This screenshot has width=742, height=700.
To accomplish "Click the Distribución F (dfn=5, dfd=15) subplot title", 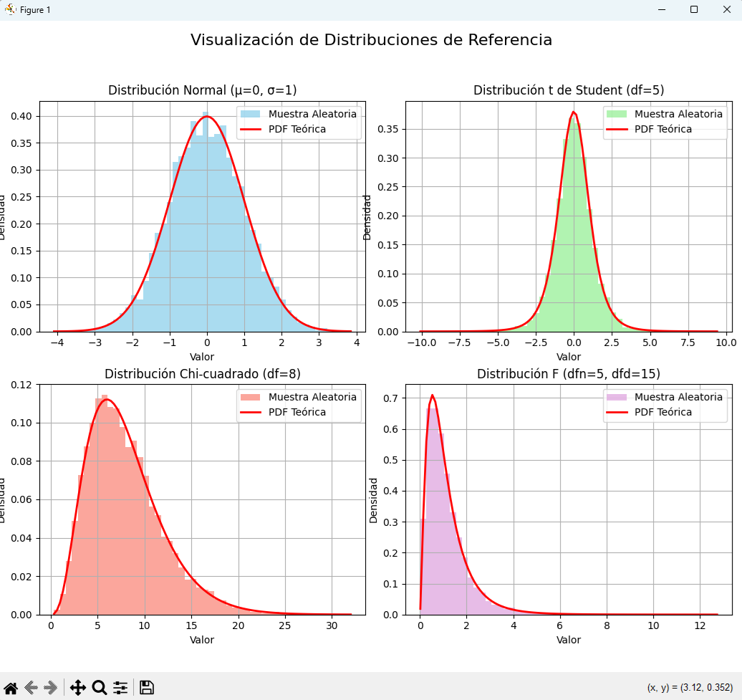I will [569, 374].
